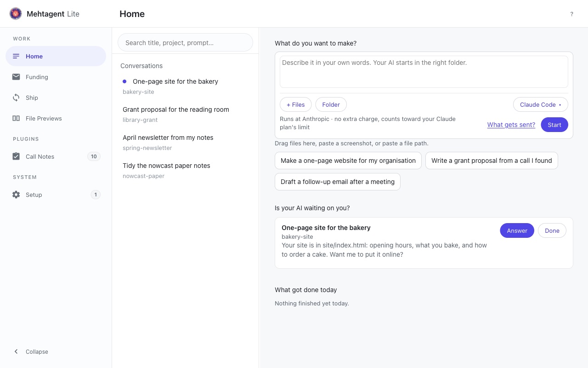Viewport: 588px width, 368px height.
Task: Click the Setup gear icon
Action: point(16,195)
